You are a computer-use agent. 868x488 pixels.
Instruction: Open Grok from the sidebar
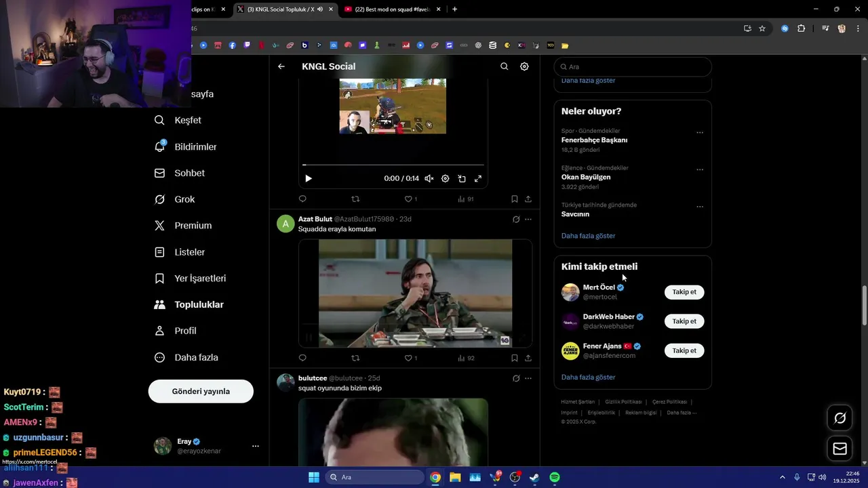(x=175, y=199)
